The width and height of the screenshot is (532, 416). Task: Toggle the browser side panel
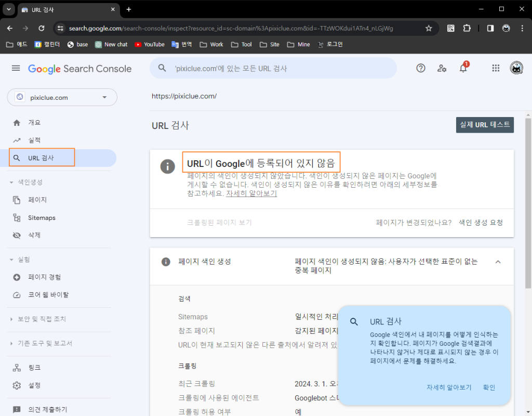click(490, 28)
